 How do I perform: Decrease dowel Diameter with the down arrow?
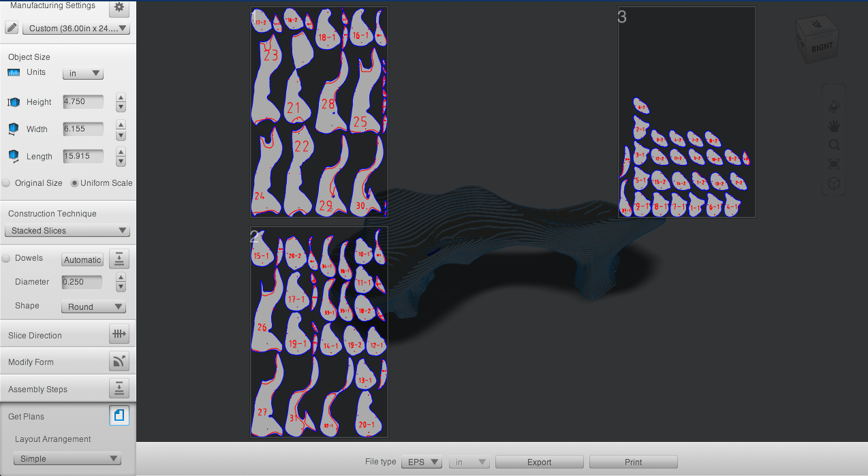121,287
